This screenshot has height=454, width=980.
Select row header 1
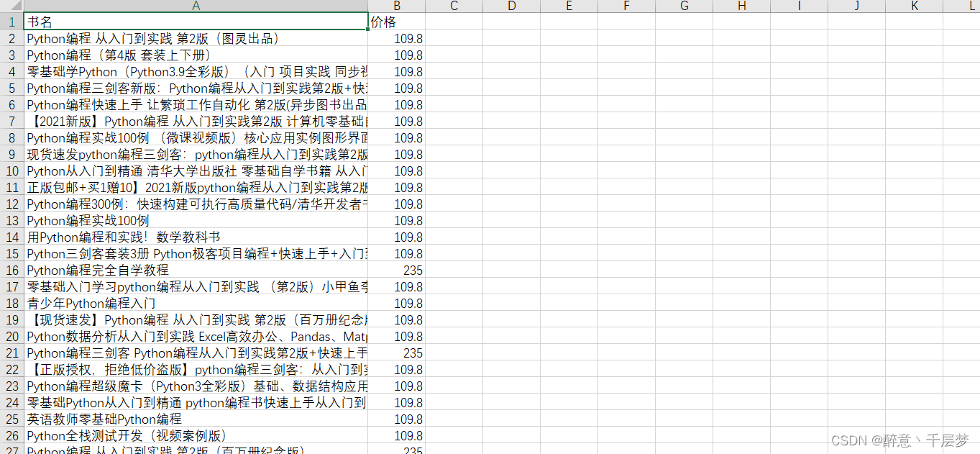(12, 22)
